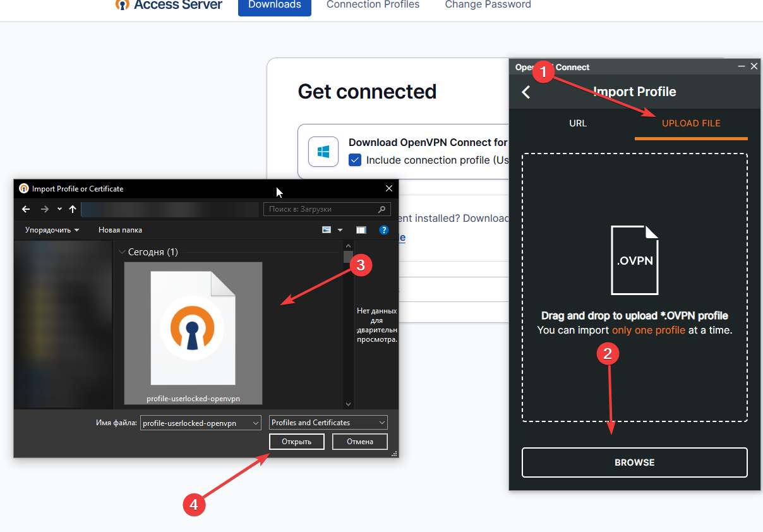This screenshot has height=532, width=763.
Task: Minimize the OpenVPN Connect window
Action: 742,66
